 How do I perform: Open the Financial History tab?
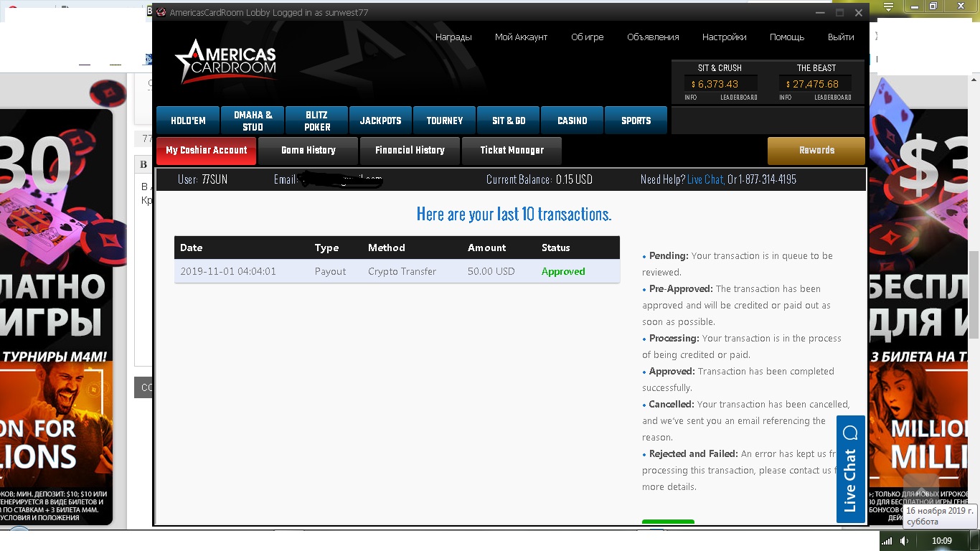click(410, 151)
